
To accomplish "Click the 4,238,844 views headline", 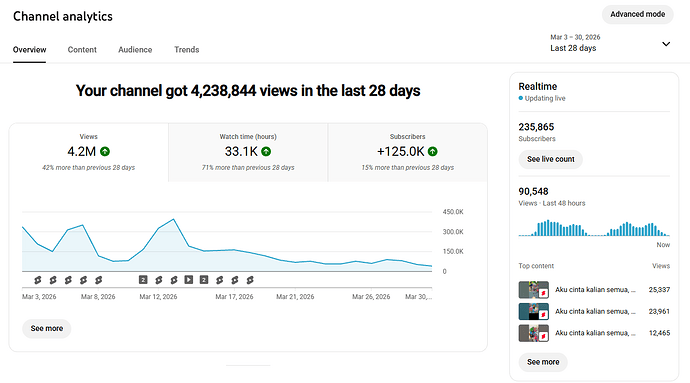I will pos(248,91).
